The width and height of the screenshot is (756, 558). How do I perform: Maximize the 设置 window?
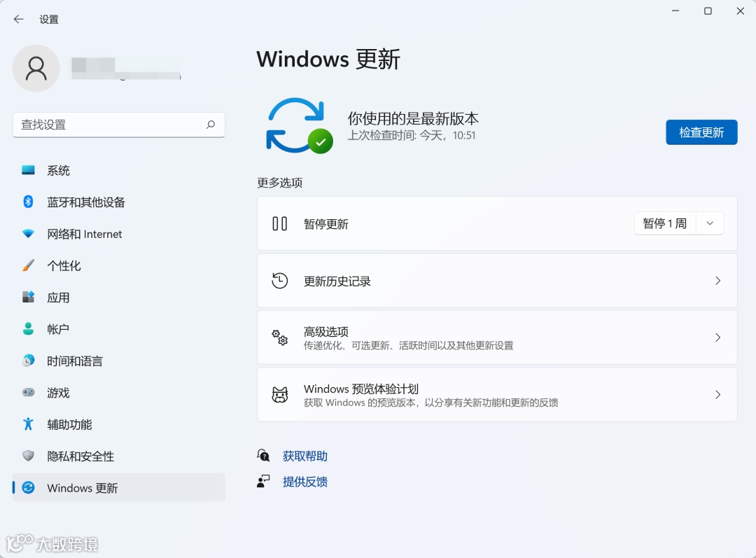tap(708, 11)
